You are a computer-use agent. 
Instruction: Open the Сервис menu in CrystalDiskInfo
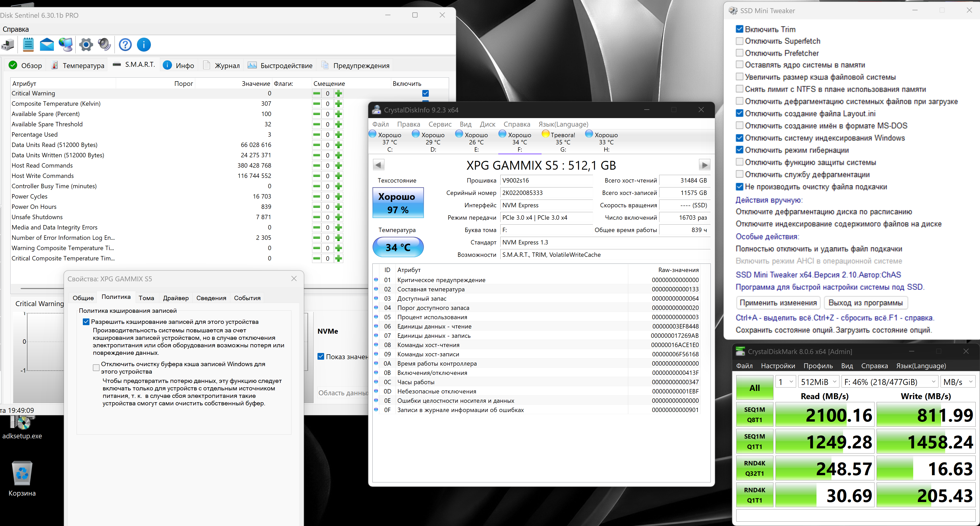[x=440, y=124]
